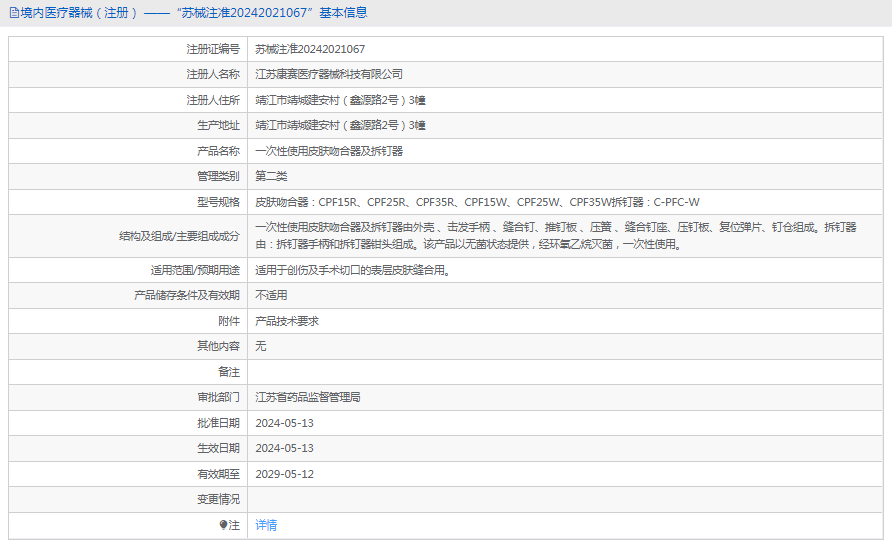Click the 结构及组成/主要组成成分 label

click(x=179, y=236)
